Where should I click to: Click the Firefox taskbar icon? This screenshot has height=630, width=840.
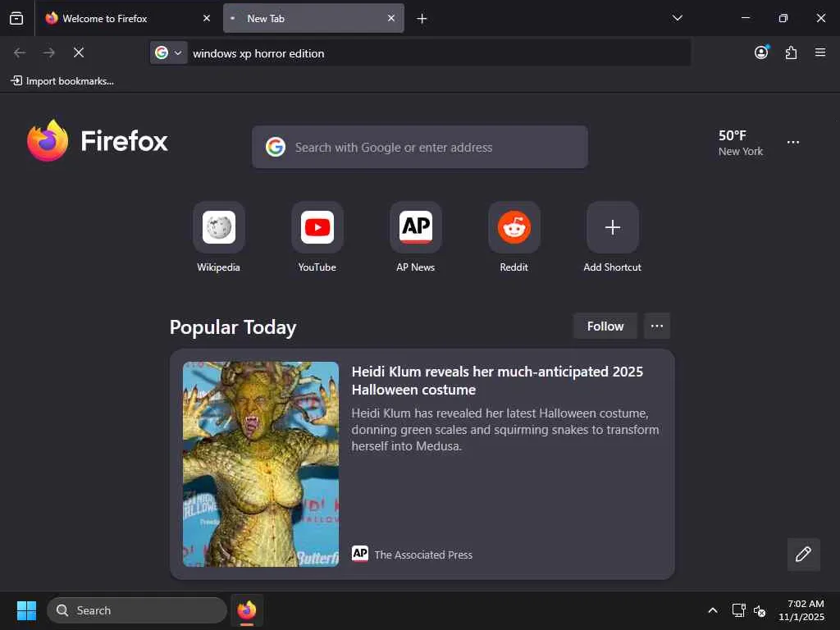[247, 610]
